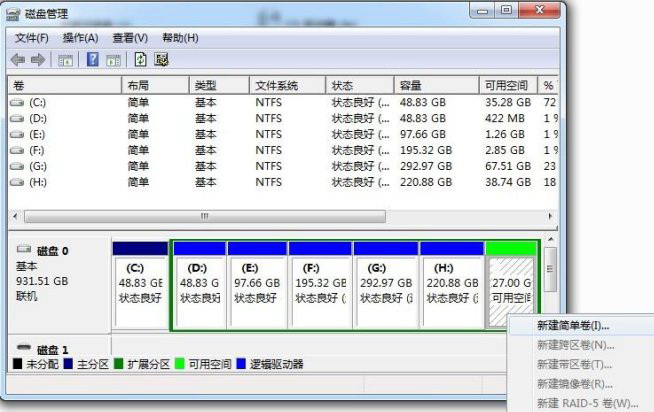Click the Forward arrow toolbar icon
The image size is (654, 412).
[x=39, y=60]
